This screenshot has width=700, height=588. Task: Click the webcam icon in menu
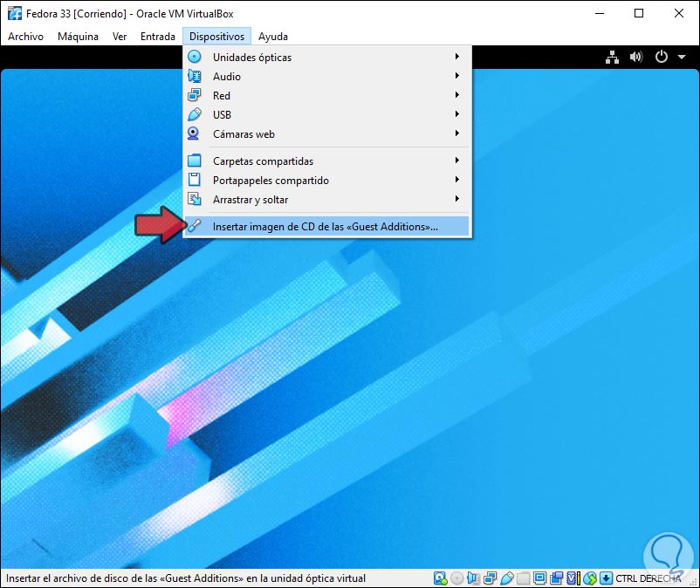pos(193,133)
